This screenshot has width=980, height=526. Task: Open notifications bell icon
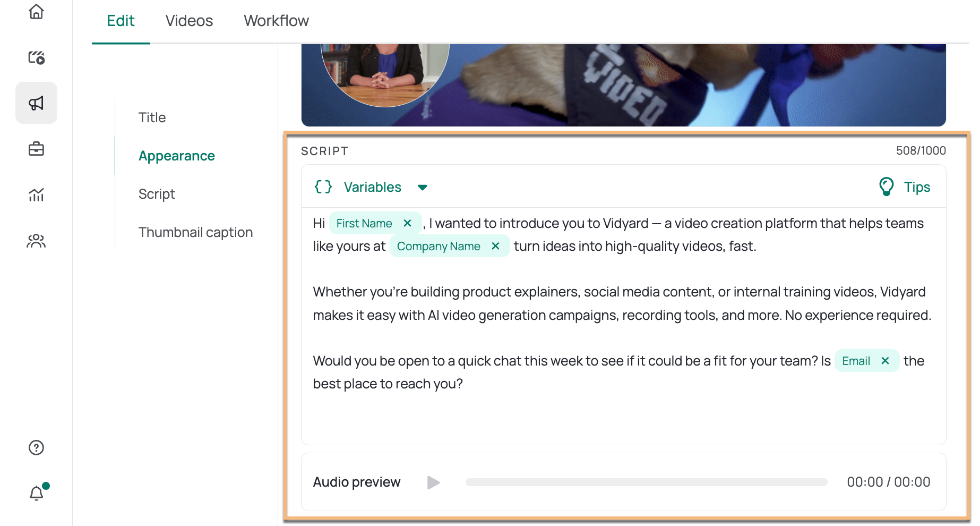click(36, 493)
